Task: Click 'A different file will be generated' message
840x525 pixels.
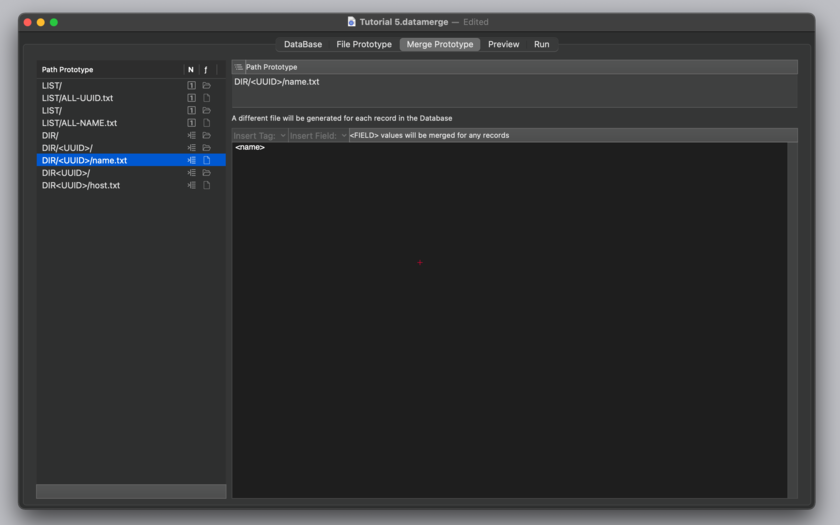Action: pyautogui.click(x=342, y=118)
